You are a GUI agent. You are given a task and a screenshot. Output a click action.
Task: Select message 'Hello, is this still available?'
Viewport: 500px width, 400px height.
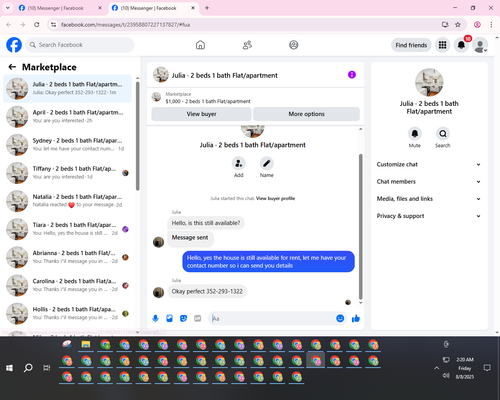point(206,223)
